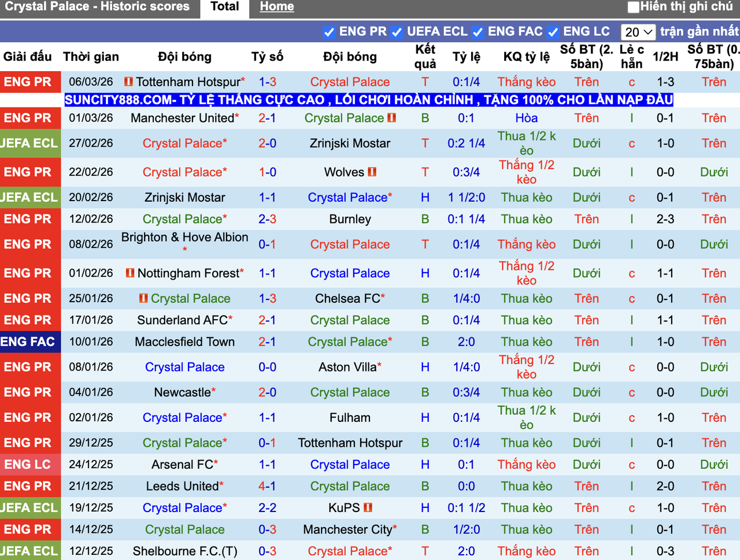
Task: Click the 0:2 1/4 handicap value
Action: (x=466, y=143)
